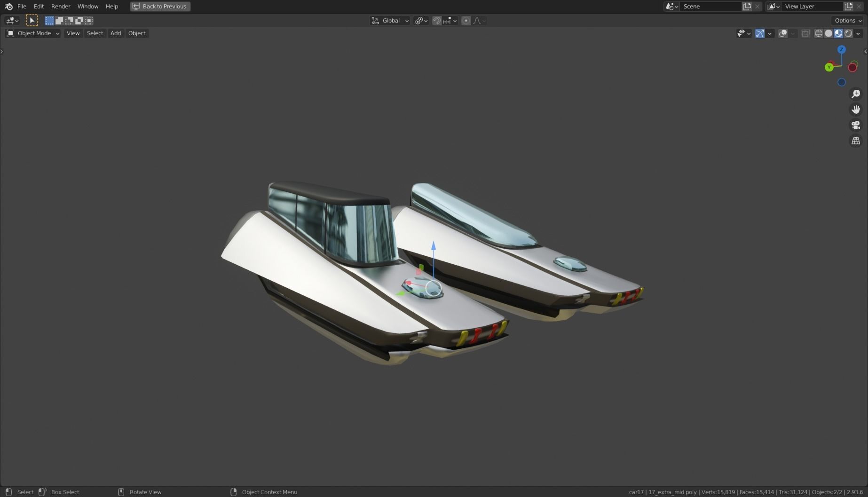Toggle proportional editing

pos(466,20)
